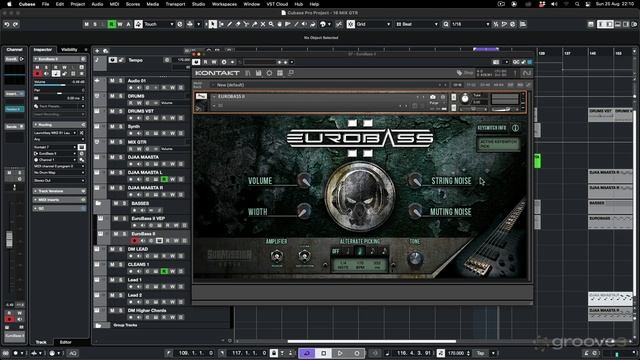The width and height of the screenshot is (640, 360).
Task: Expand the Track Versions inspector section
Action: [60, 191]
